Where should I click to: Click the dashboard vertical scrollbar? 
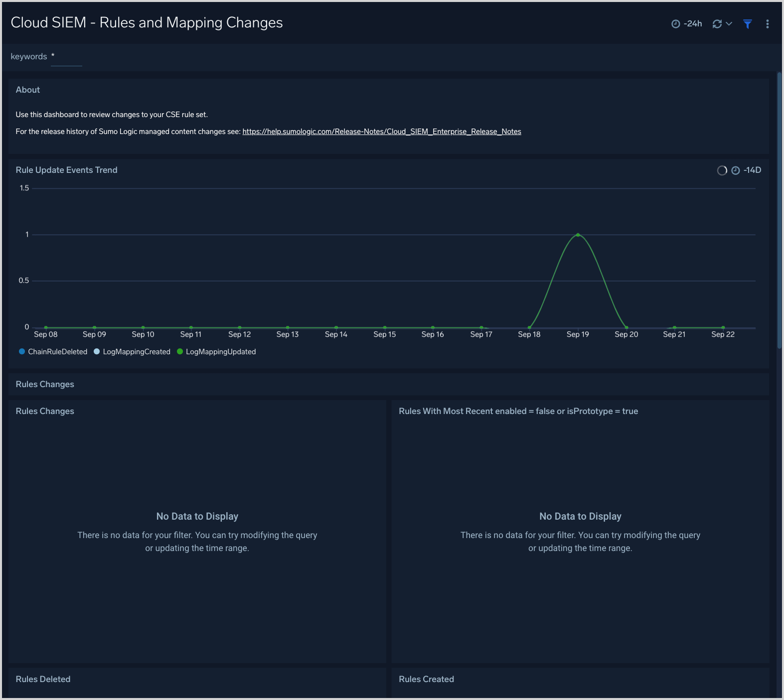tap(780, 209)
